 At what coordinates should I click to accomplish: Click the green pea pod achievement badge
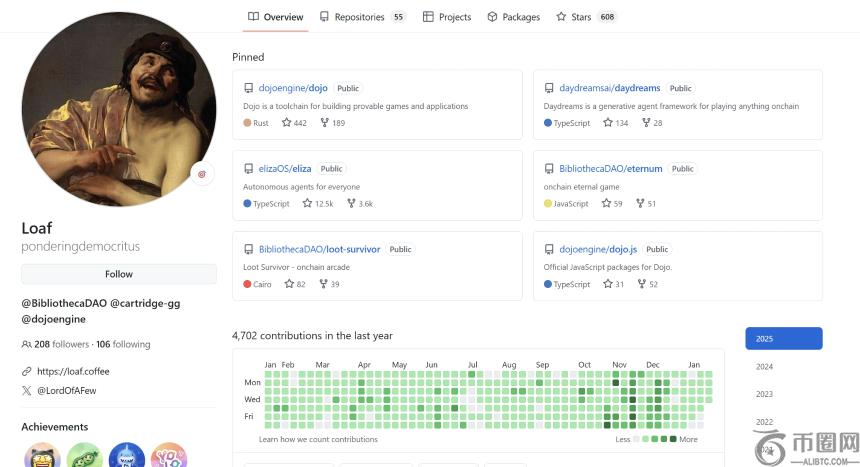(x=84, y=455)
